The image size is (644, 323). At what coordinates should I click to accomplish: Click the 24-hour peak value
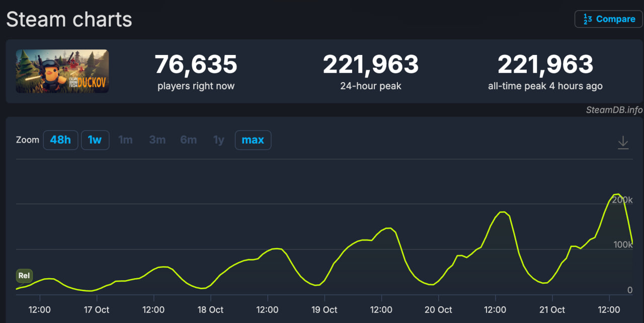[370, 64]
